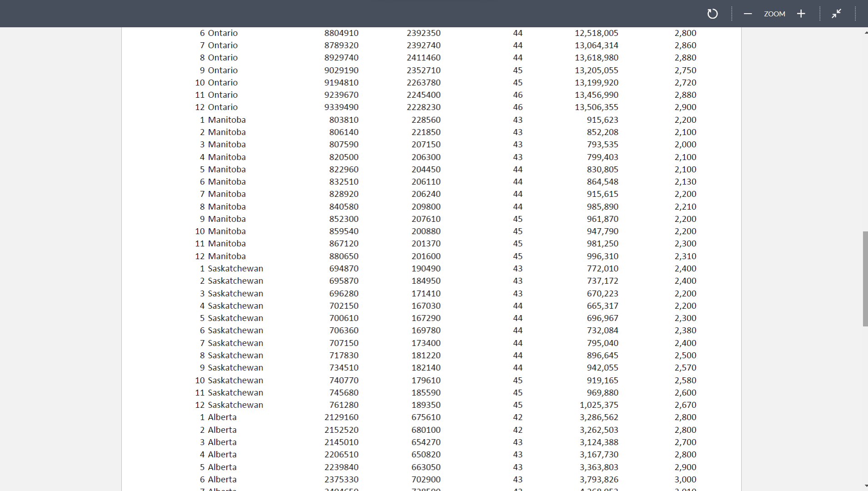Screen dimensions: 868x491
Task: Click the figure 864,548
Action: [x=603, y=182]
